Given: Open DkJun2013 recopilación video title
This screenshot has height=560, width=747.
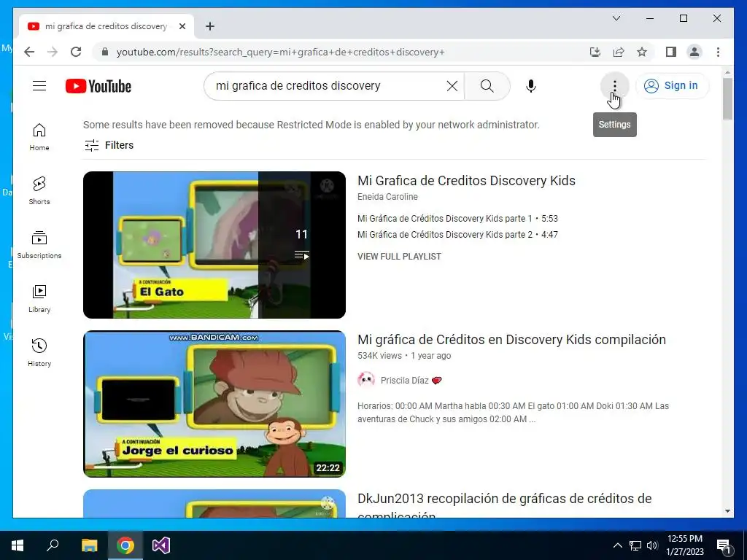Looking at the screenshot, I should 505,507.
